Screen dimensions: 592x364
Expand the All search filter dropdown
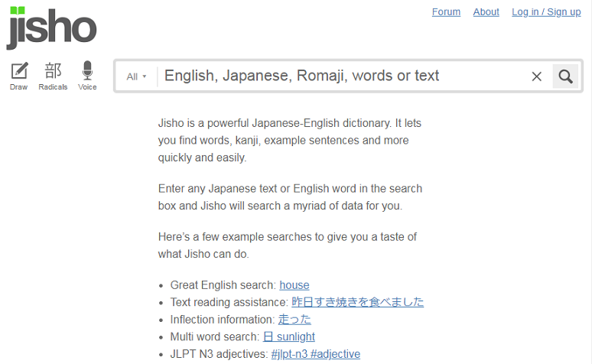pyautogui.click(x=136, y=76)
